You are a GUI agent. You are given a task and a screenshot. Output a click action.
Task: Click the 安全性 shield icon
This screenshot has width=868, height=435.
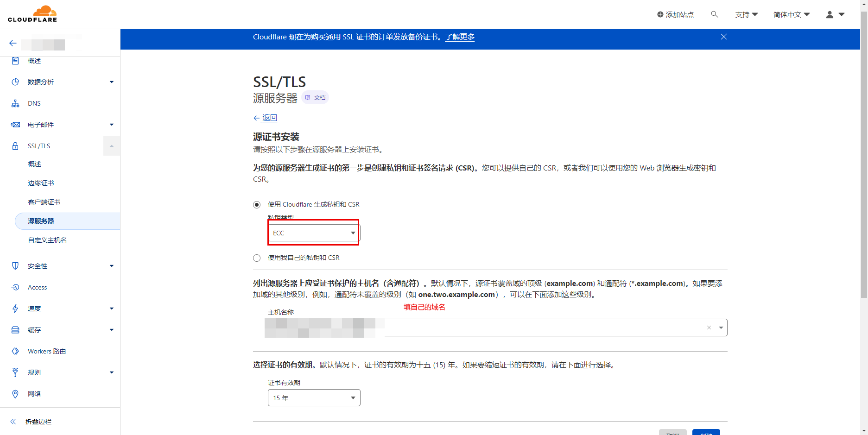pyautogui.click(x=15, y=266)
